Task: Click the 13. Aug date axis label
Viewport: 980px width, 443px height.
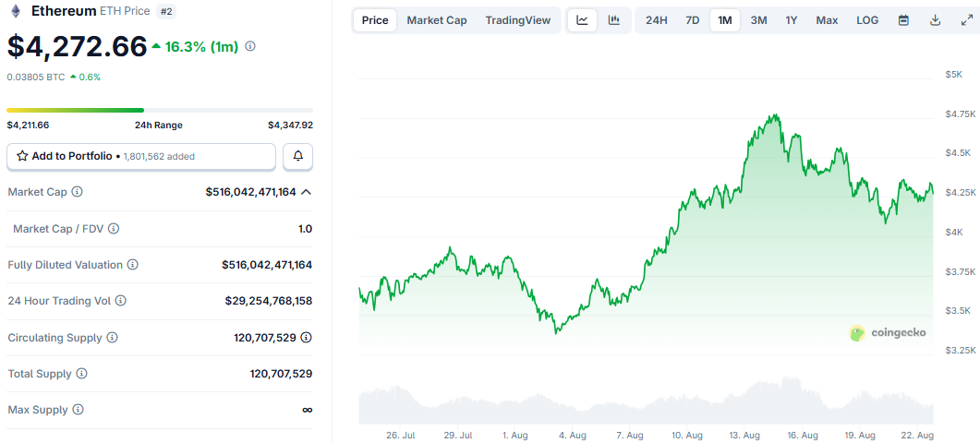Action: pyautogui.click(x=744, y=435)
